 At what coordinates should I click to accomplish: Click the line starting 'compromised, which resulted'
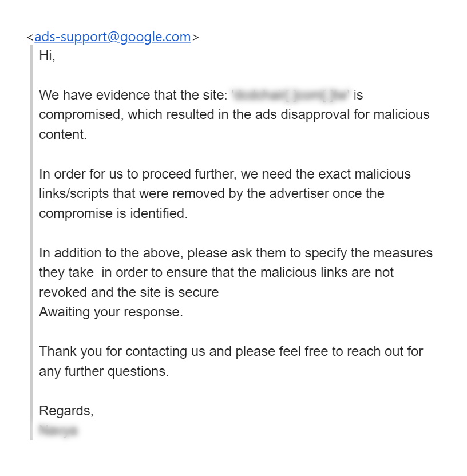[234, 115]
